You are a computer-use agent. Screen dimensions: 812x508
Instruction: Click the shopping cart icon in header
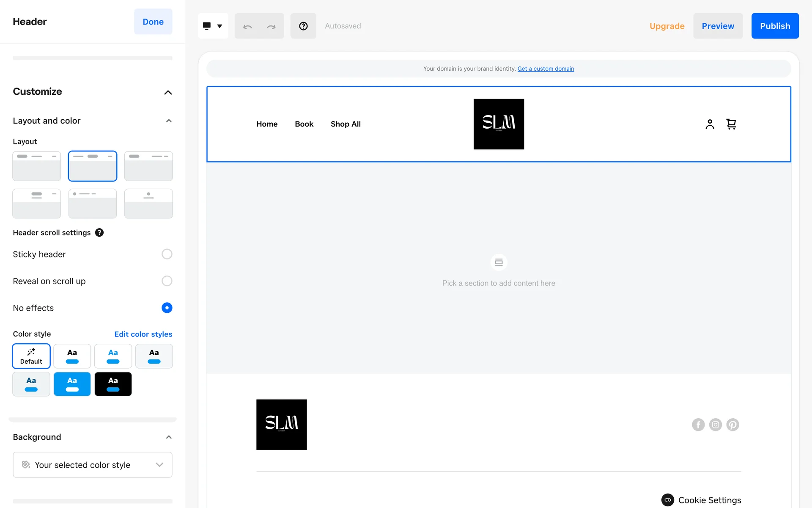point(731,124)
